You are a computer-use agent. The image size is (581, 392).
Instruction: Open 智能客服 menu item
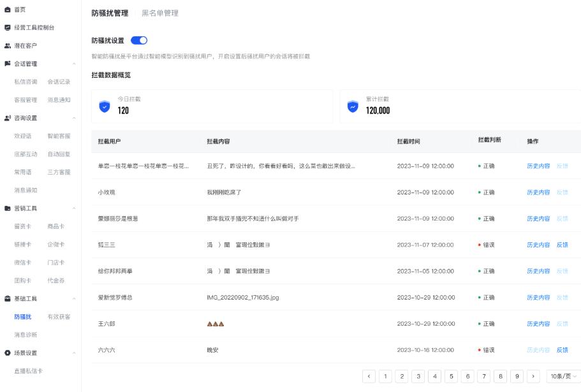pos(59,136)
